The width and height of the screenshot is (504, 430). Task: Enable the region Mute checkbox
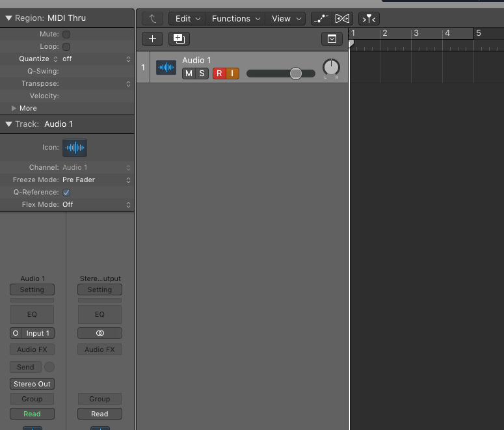[66, 34]
